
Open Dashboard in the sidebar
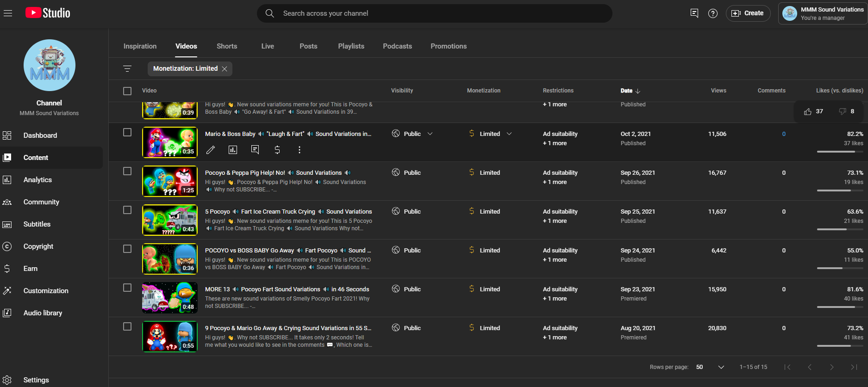[51, 135]
